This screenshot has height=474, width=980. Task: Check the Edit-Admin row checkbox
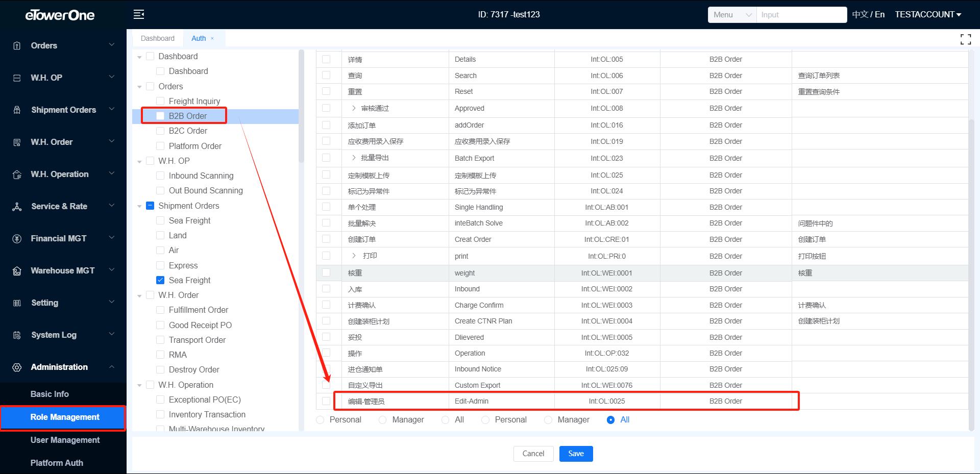pyautogui.click(x=326, y=401)
